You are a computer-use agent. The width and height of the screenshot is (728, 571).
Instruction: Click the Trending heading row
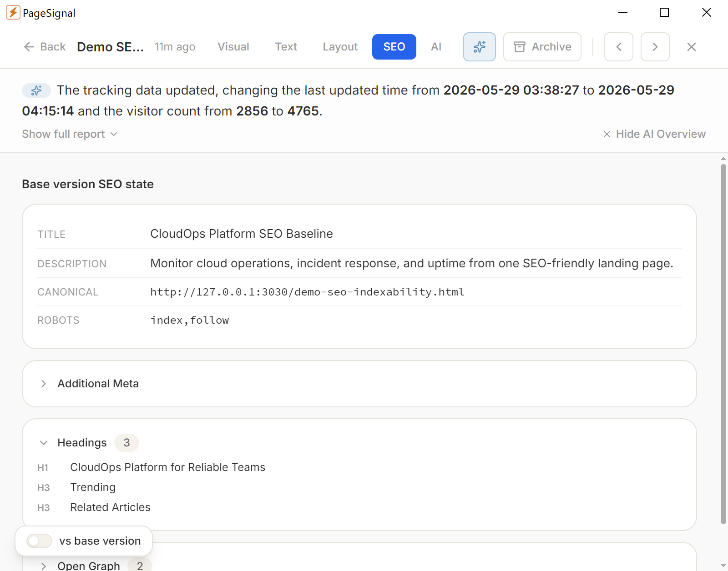point(93,487)
